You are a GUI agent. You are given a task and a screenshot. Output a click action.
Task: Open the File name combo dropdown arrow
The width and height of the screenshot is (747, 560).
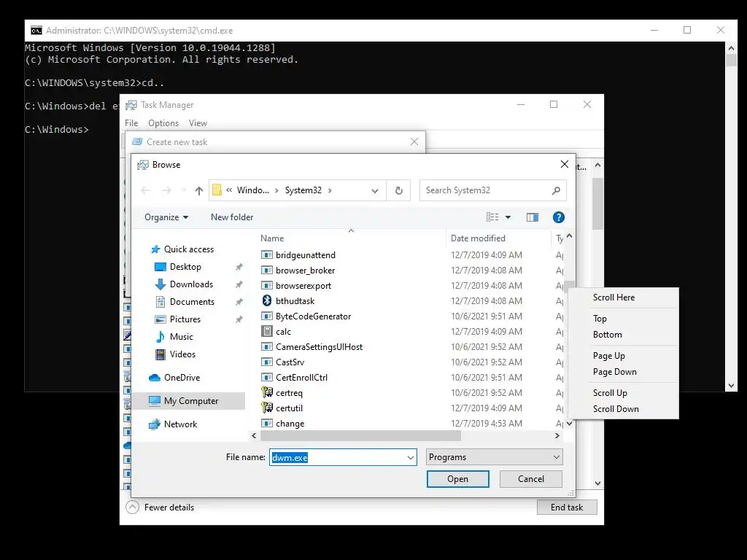coord(410,458)
